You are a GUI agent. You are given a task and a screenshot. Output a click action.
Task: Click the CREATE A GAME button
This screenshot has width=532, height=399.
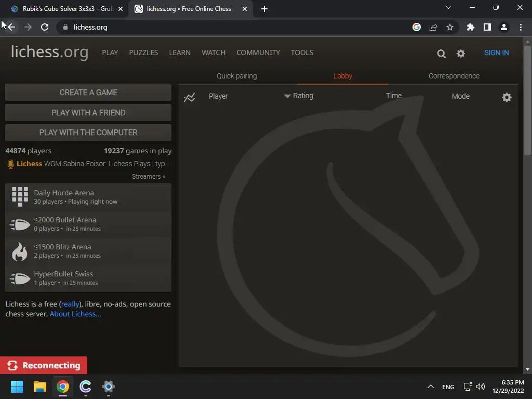tap(88, 92)
